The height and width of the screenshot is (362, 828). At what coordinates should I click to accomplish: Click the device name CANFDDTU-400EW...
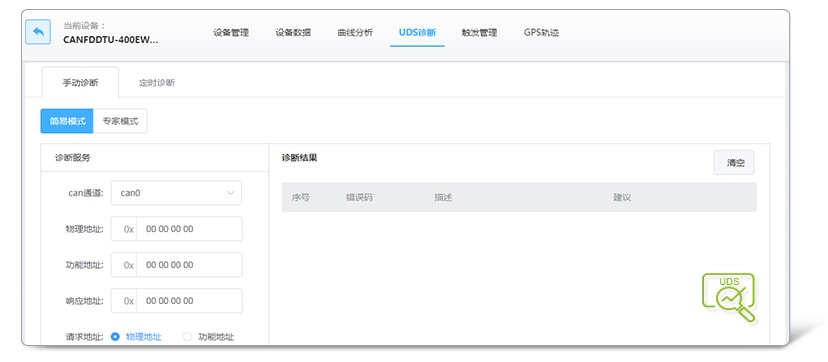[110, 40]
